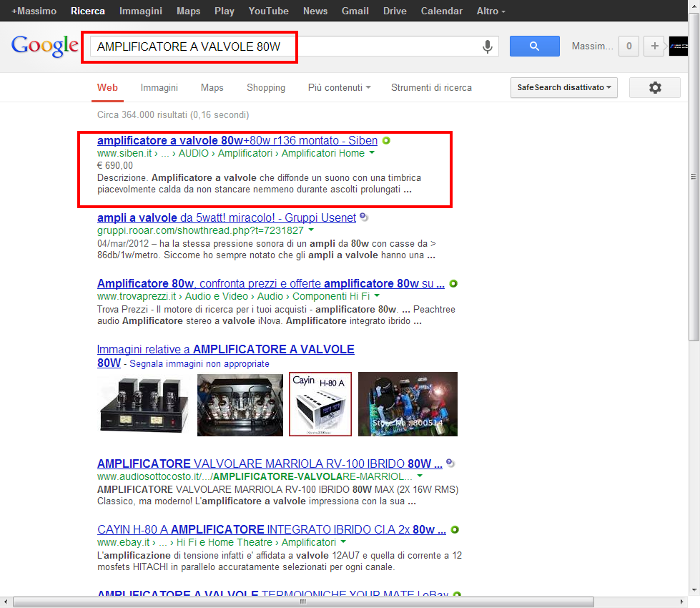Open the notifications counter showing 0
The image size is (700, 608).
(x=628, y=46)
